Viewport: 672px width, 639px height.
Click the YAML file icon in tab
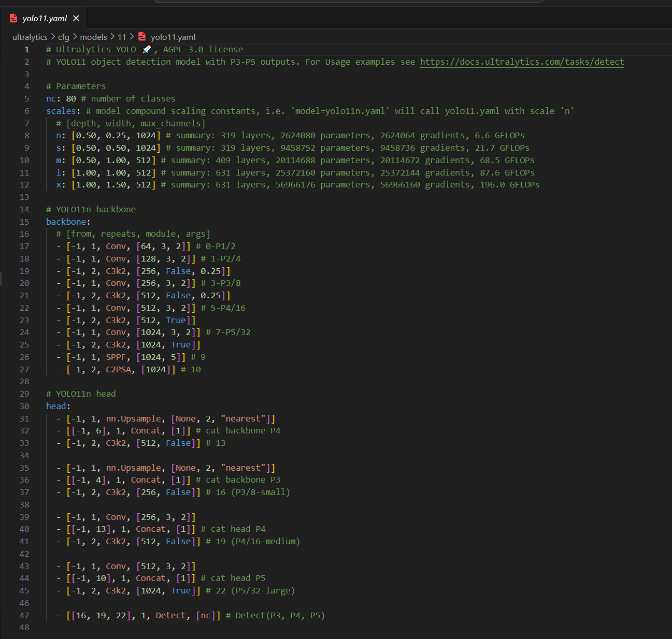tap(13, 18)
